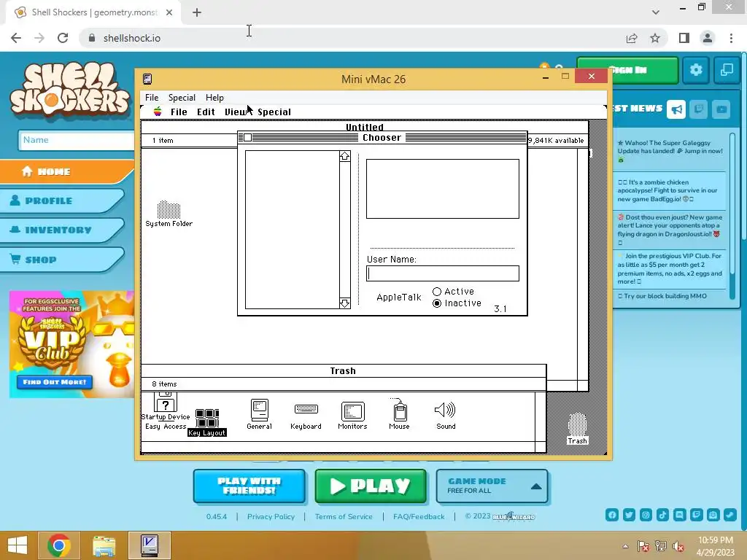Open the Windows Start button
This screenshot has width=747, height=560.
point(18,545)
